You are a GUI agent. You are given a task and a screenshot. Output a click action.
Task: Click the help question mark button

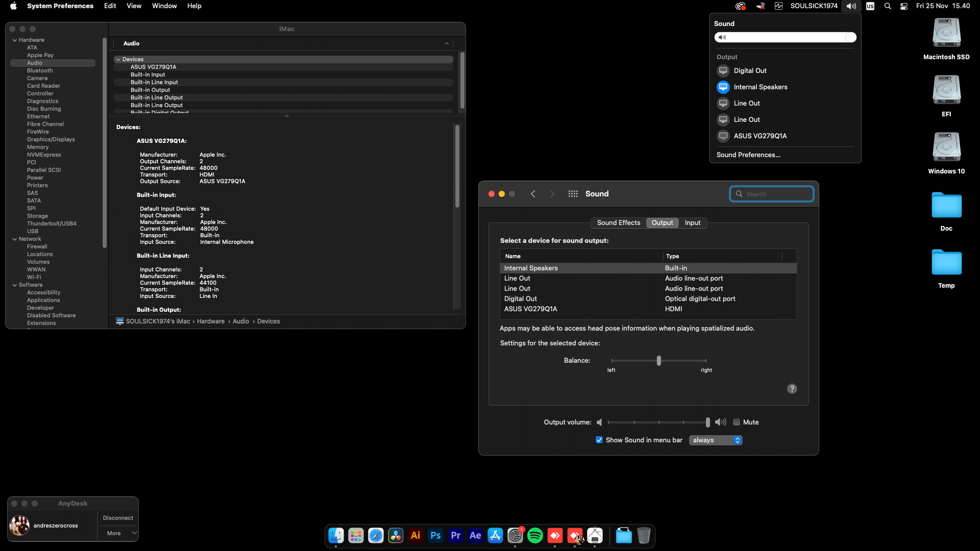(792, 389)
